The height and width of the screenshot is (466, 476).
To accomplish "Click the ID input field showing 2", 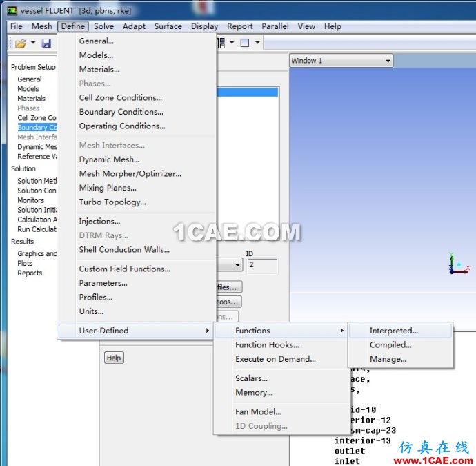I will point(262,266).
